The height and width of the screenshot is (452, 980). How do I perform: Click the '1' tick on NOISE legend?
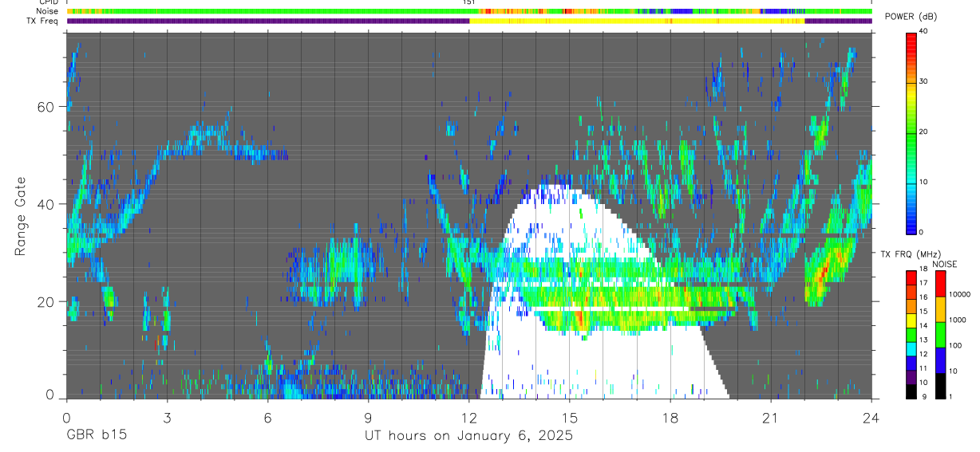(950, 396)
